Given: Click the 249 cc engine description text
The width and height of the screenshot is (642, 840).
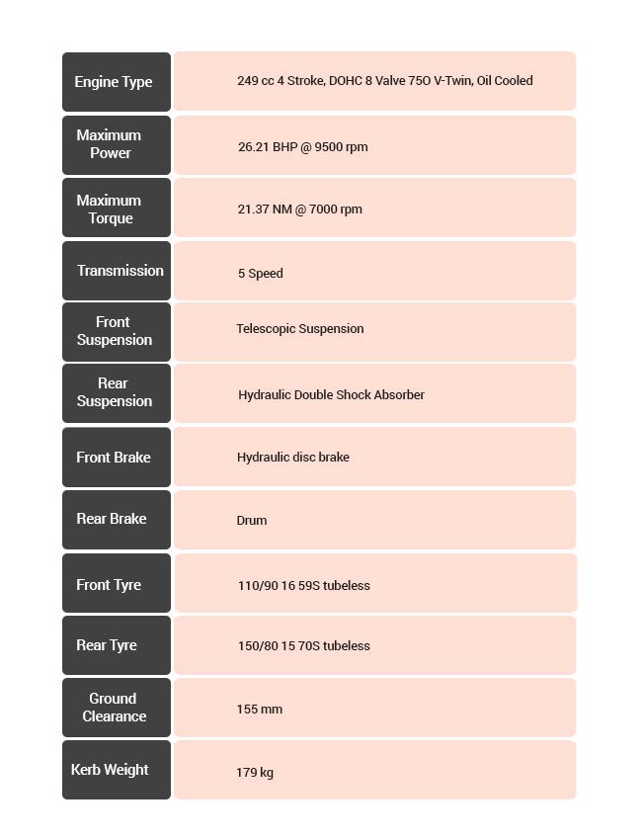Looking at the screenshot, I should pos(384,81).
